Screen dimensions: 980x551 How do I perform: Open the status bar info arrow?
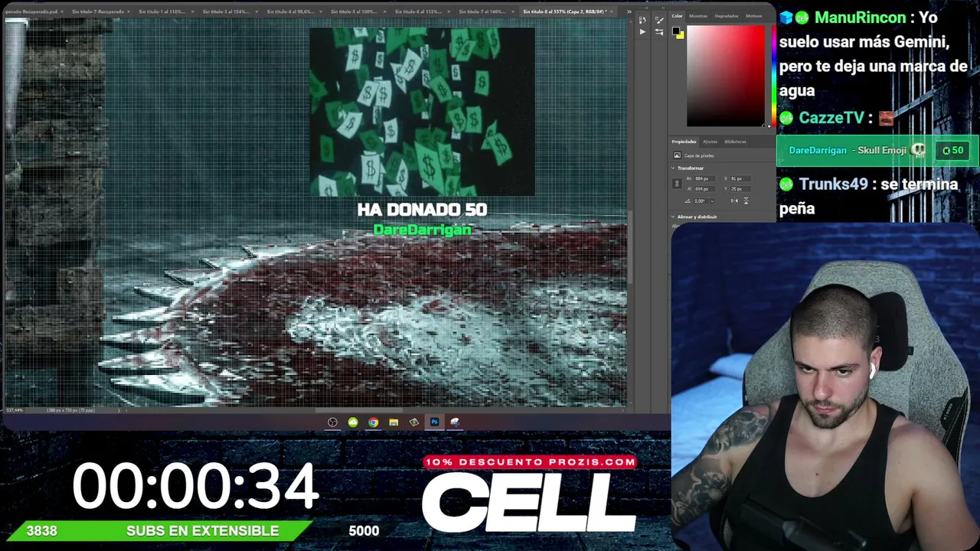click(x=119, y=410)
